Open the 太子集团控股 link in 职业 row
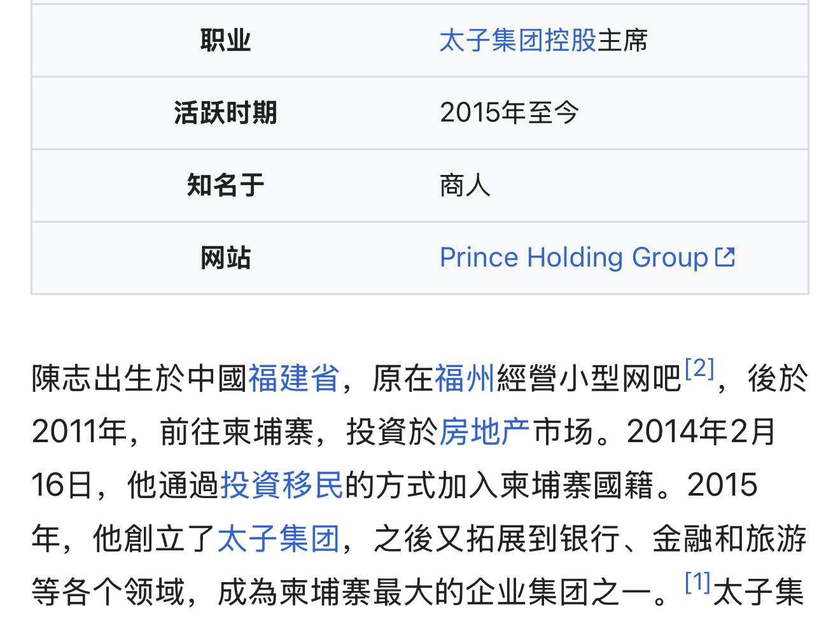The height and width of the screenshot is (626, 840). coord(518,41)
